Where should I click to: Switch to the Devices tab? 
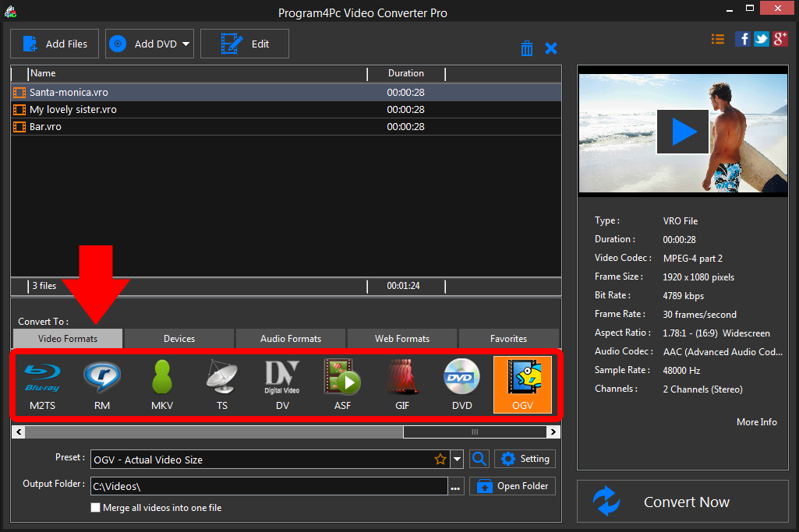tap(179, 339)
